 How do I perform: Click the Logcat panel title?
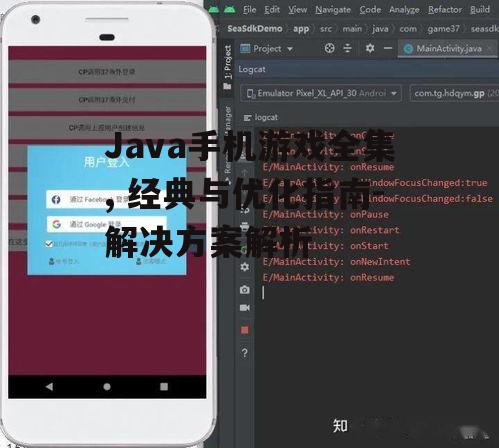pyautogui.click(x=252, y=69)
